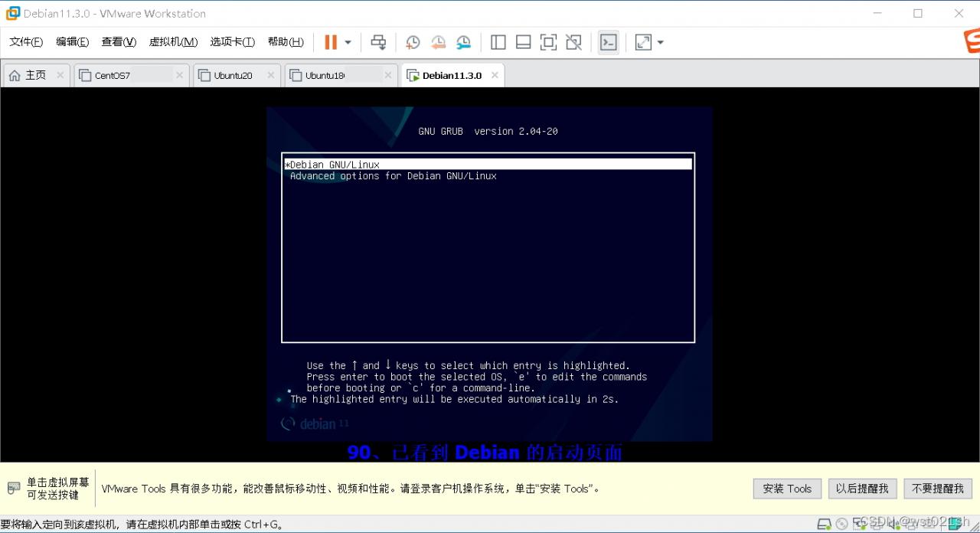
Task: Click the 以后提醒我 button
Action: point(862,489)
